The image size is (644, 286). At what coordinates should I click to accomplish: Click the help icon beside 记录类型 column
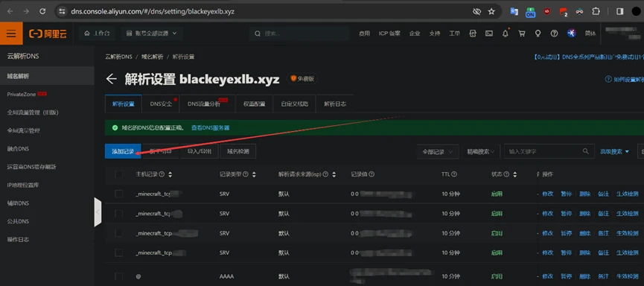point(246,174)
